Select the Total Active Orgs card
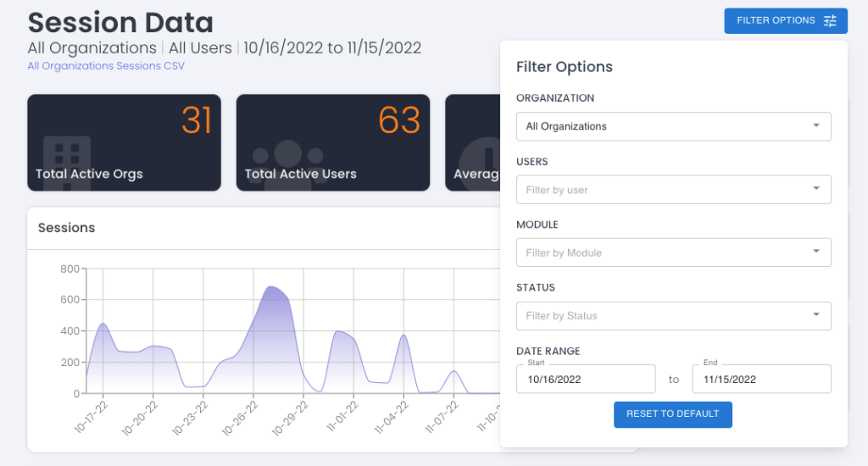Viewport: 868px width, 466px height. click(124, 142)
